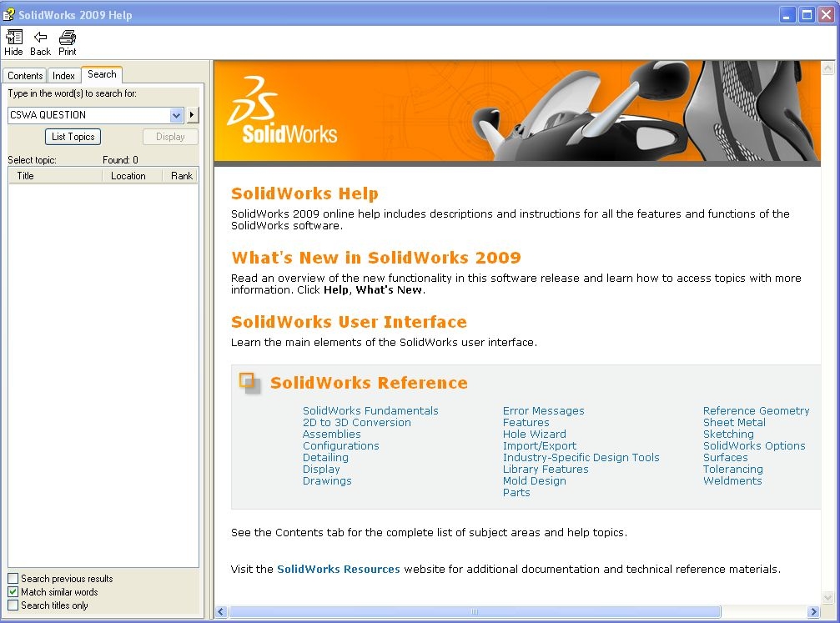This screenshot has height=623, width=840.
Task: Open the Hole Wizard link
Action: pyautogui.click(x=534, y=435)
